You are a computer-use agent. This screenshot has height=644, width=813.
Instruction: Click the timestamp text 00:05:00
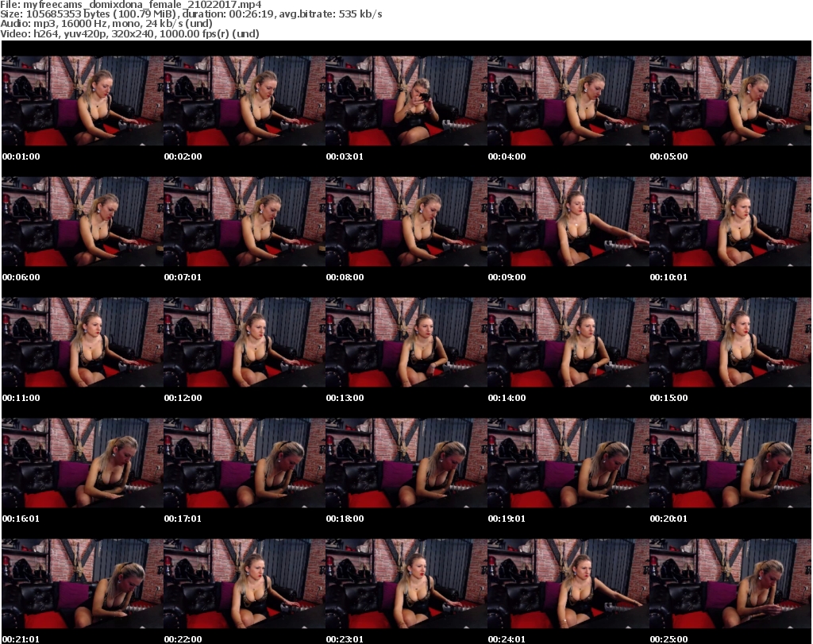[x=669, y=156]
